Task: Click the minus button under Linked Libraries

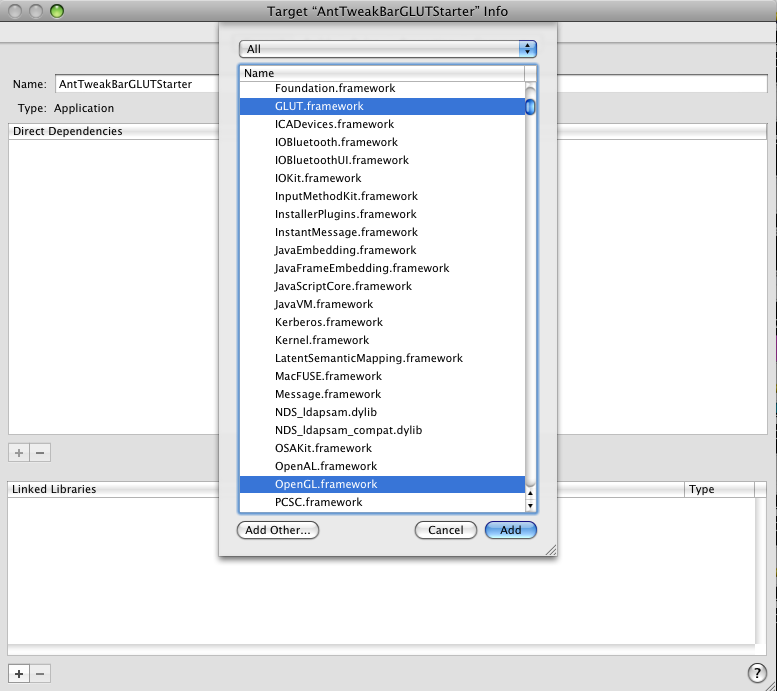Action: coord(40,674)
